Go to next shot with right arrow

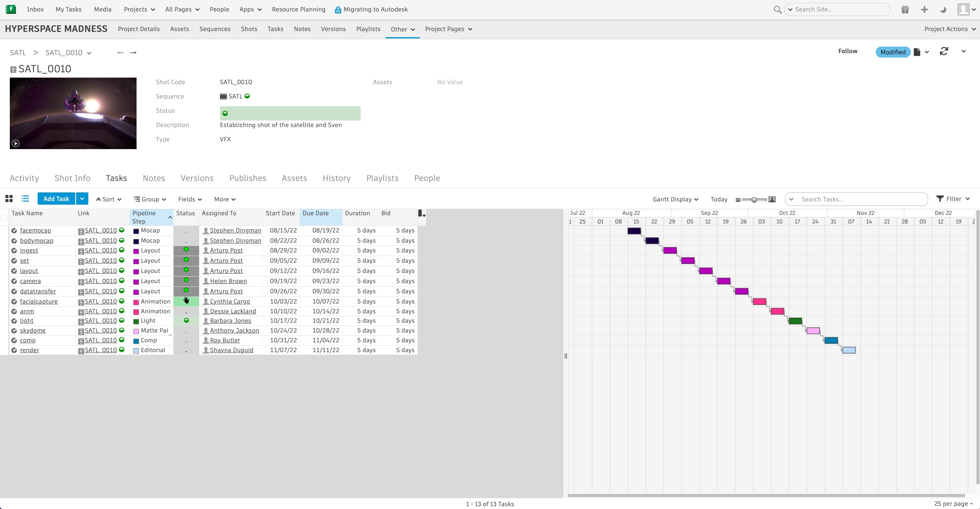(133, 53)
